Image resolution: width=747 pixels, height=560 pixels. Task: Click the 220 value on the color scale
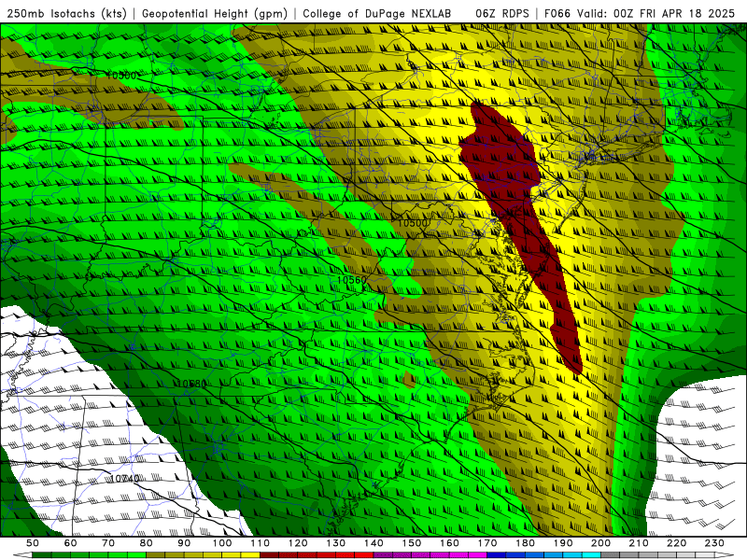[676, 543]
